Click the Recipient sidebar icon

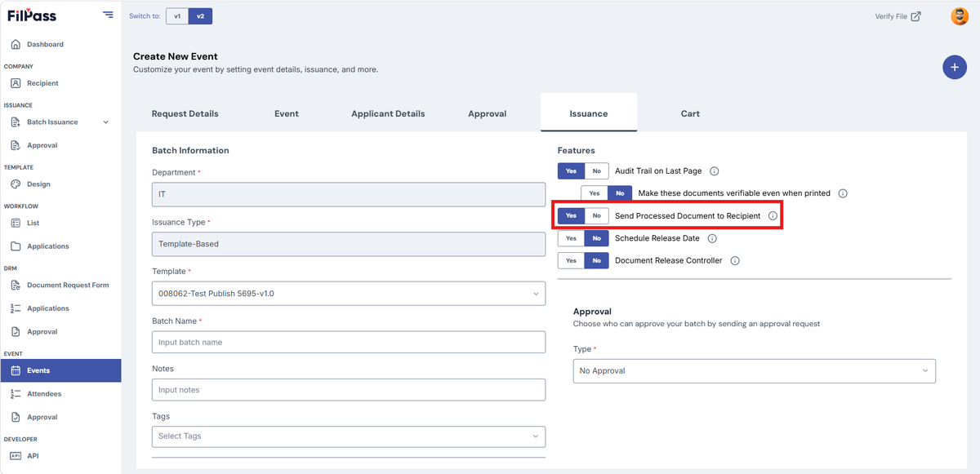click(16, 83)
